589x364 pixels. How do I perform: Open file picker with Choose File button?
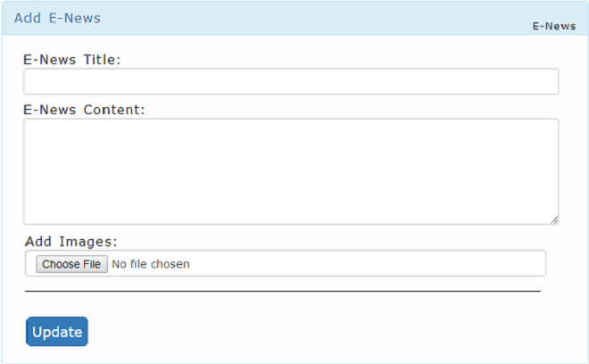pyautogui.click(x=71, y=264)
